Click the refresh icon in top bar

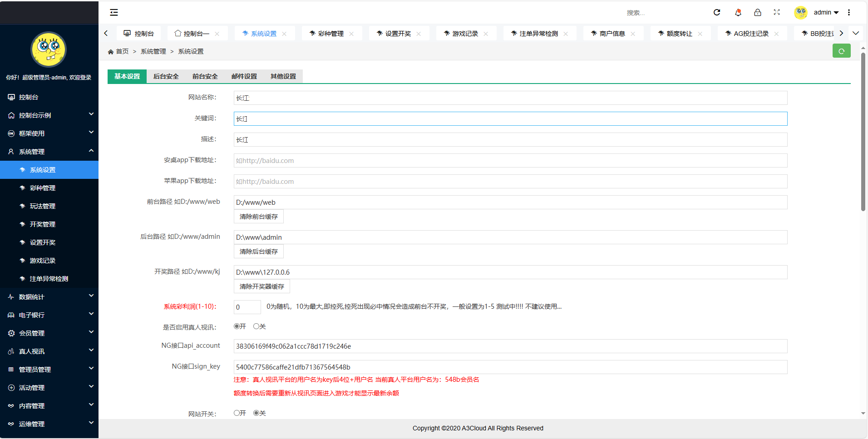pyautogui.click(x=717, y=13)
